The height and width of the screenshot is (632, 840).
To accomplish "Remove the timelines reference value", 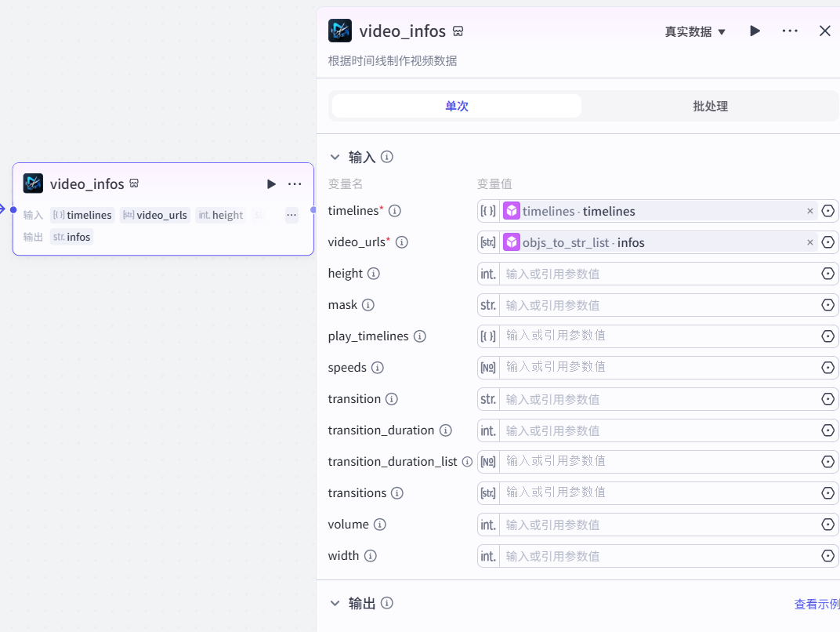I will (810, 211).
